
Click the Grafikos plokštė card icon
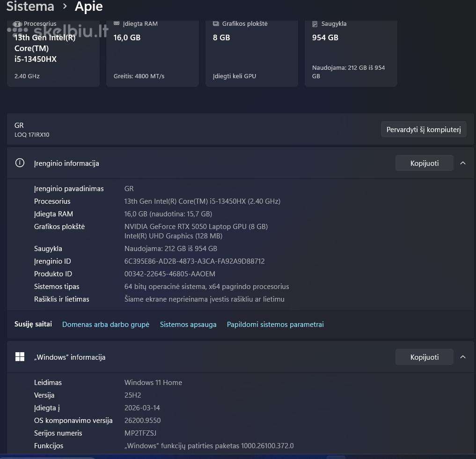(216, 23)
